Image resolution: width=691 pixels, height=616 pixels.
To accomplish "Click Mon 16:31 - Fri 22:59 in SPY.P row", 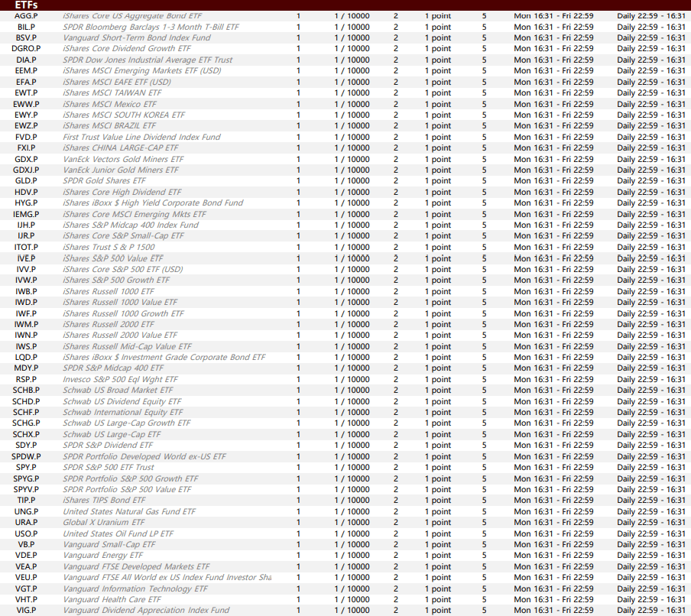I will [553, 467].
